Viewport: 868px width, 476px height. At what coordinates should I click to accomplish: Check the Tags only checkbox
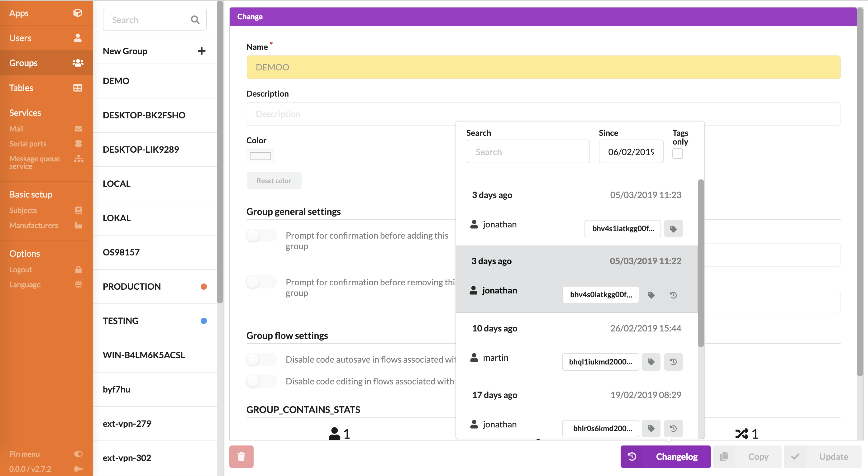678,154
